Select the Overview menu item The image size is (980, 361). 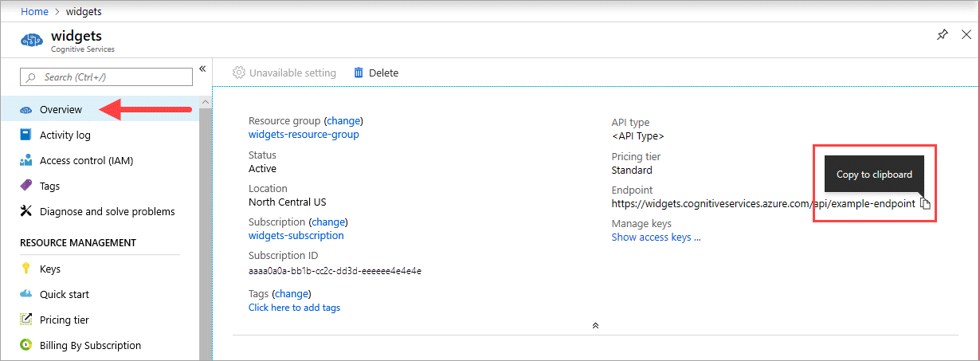61,109
